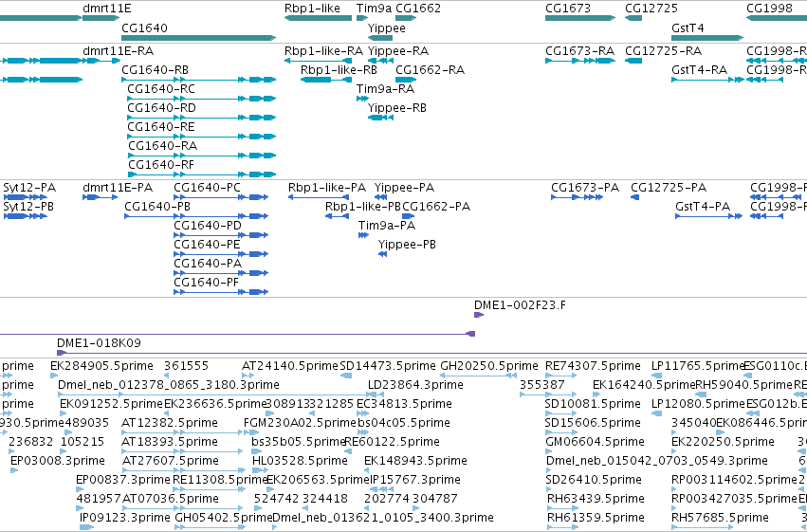Image resolution: width=807 pixels, height=532 pixels.
Task: Click the CG1640-PA protein label
Action: point(208,264)
